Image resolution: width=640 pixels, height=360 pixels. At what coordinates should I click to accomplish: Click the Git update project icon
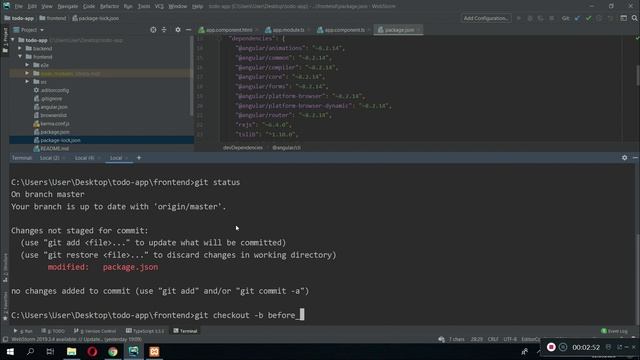[577, 18]
